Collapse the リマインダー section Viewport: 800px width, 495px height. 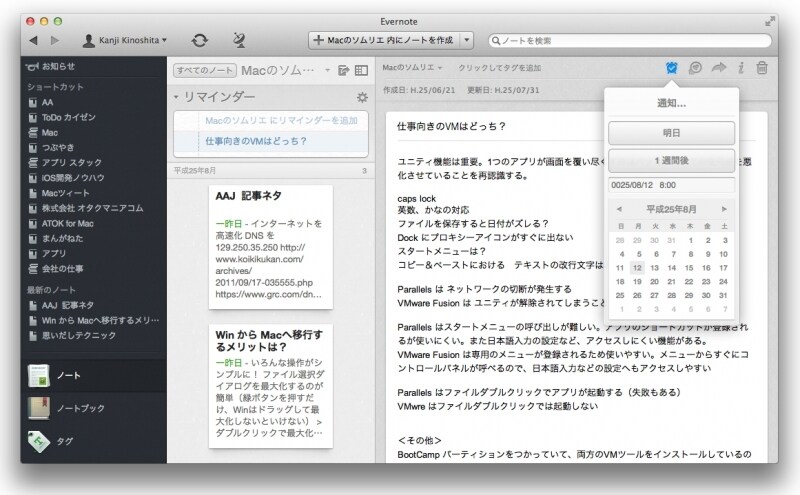point(177,97)
